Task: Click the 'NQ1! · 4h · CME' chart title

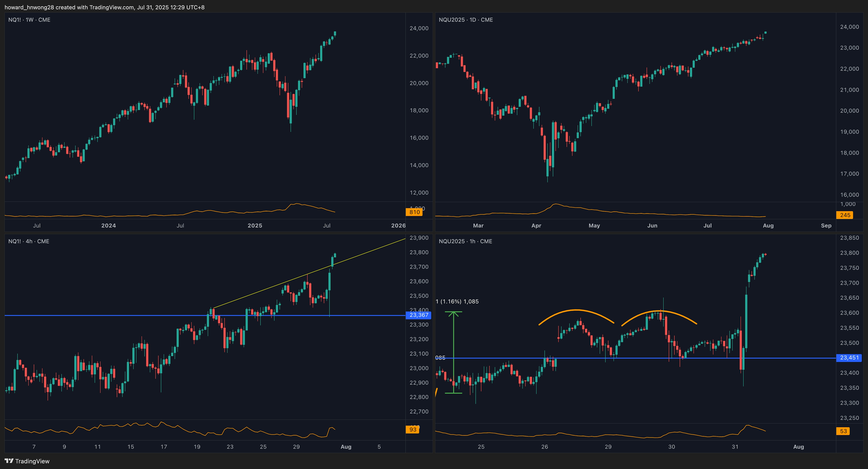Action: point(29,241)
